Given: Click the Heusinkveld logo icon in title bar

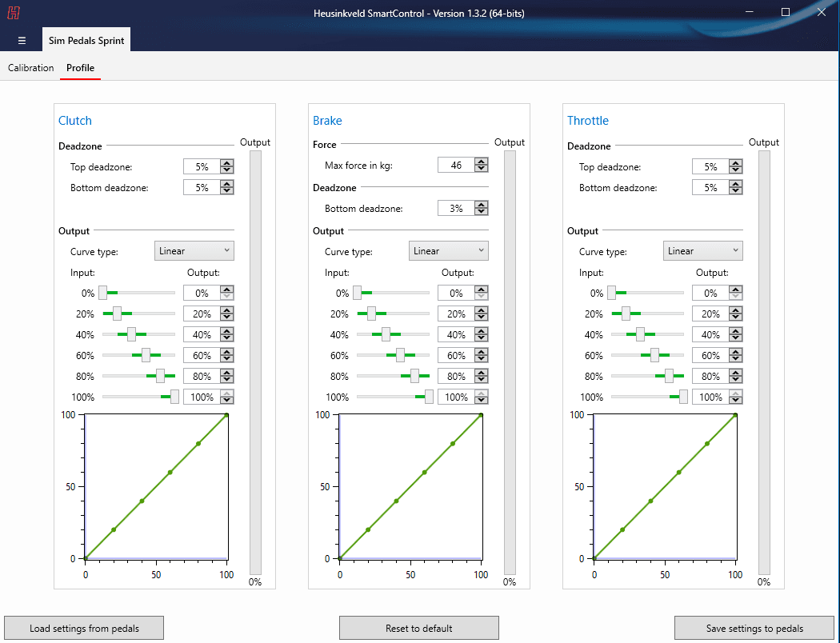Looking at the screenshot, I should [x=13, y=13].
